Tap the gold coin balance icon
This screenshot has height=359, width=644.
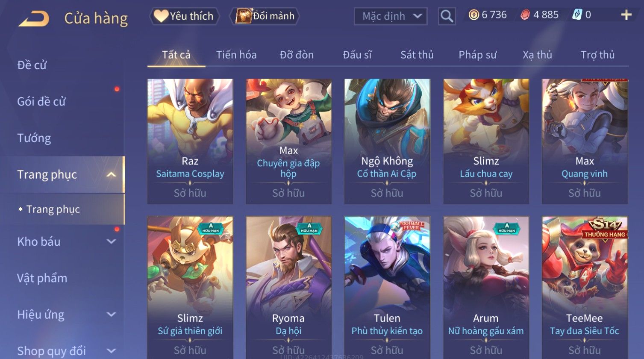click(x=474, y=15)
